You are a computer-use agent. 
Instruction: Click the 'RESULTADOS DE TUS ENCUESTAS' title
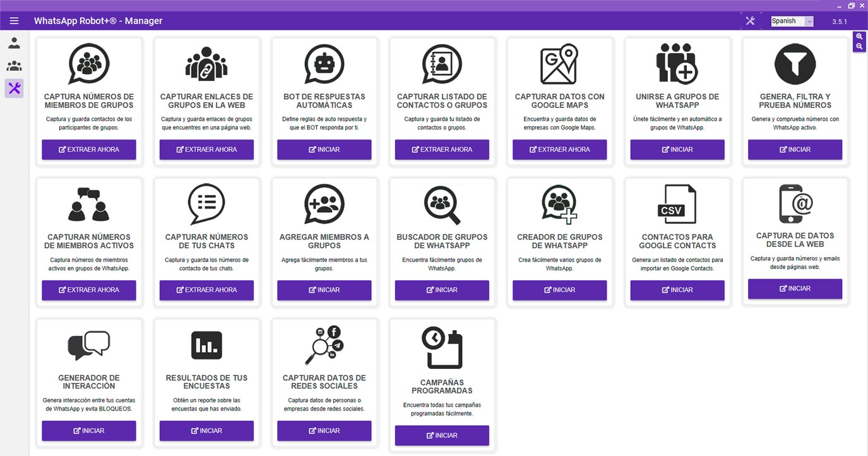point(206,382)
